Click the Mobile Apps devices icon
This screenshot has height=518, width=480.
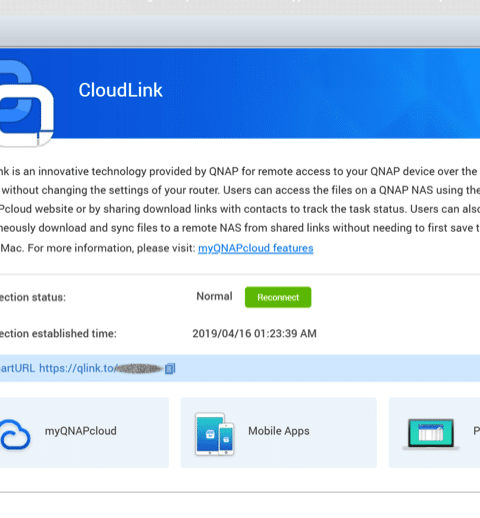(215, 434)
